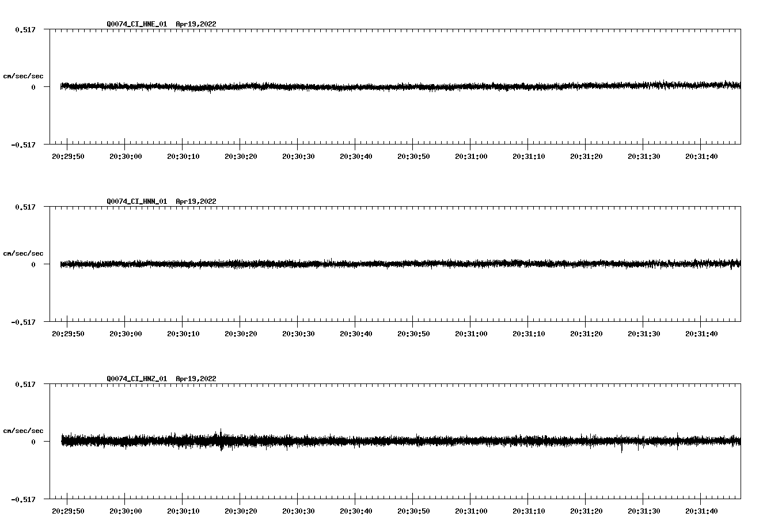Click the cm/sec/sec unit label on HNZ plot

tap(24, 431)
